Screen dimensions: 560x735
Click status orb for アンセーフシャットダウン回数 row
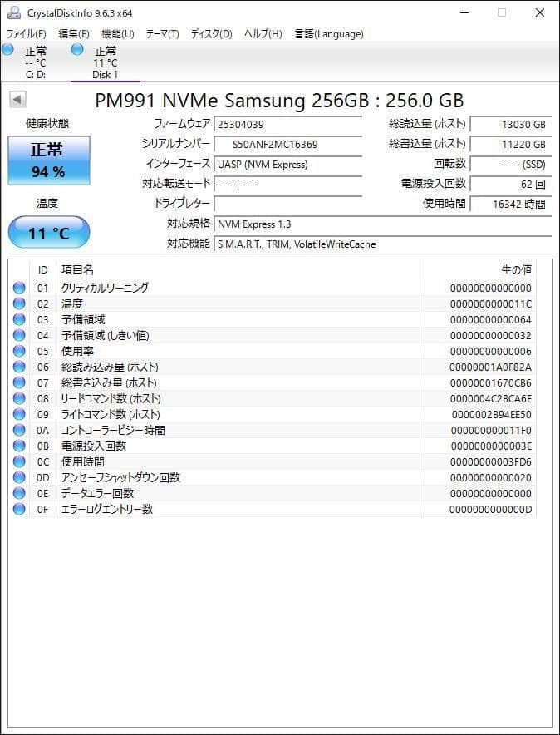(19, 477)
